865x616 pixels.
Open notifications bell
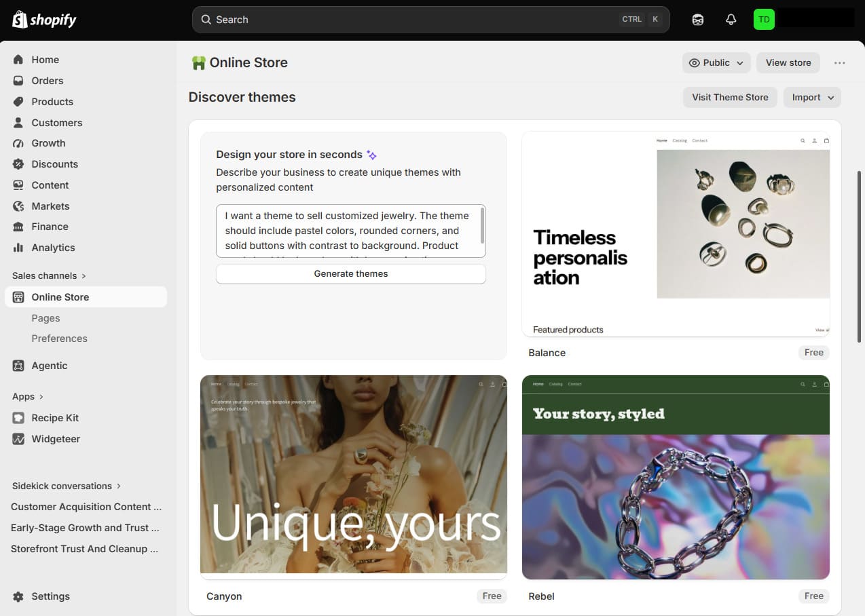click(x=731, y=20)
